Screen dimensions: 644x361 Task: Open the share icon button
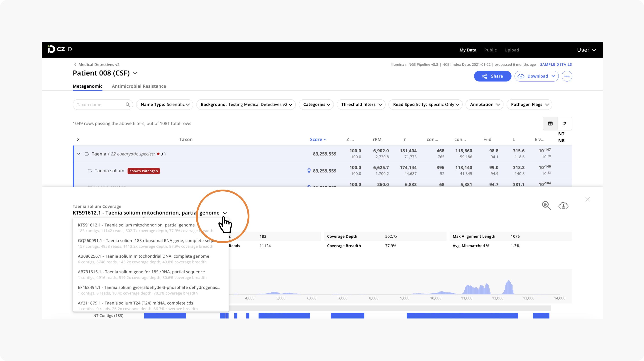tap(492, 76)
